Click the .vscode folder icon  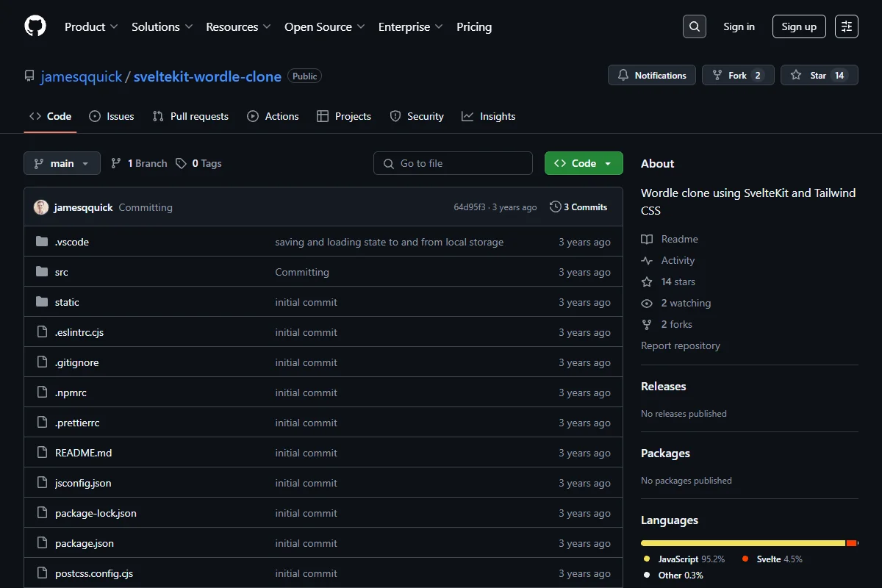click(42, 242)
